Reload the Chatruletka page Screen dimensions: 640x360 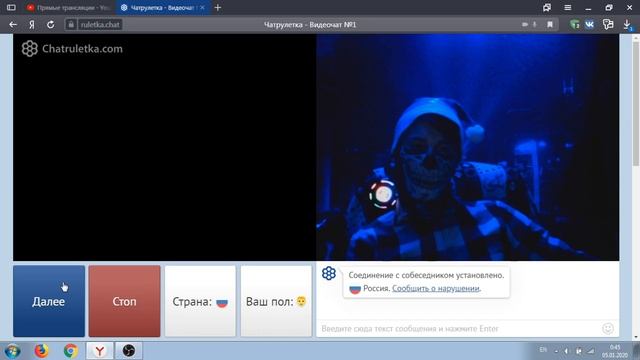51,24
